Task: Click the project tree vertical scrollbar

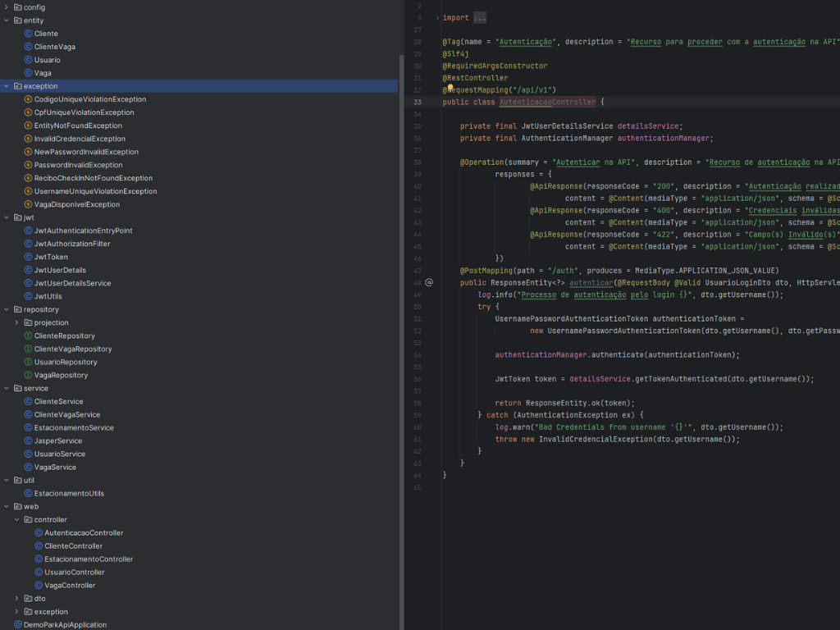Action: [401, 343]
